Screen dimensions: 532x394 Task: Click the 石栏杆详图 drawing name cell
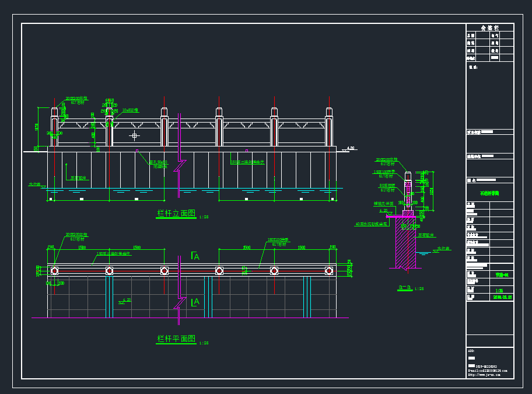tap(489, 193)
